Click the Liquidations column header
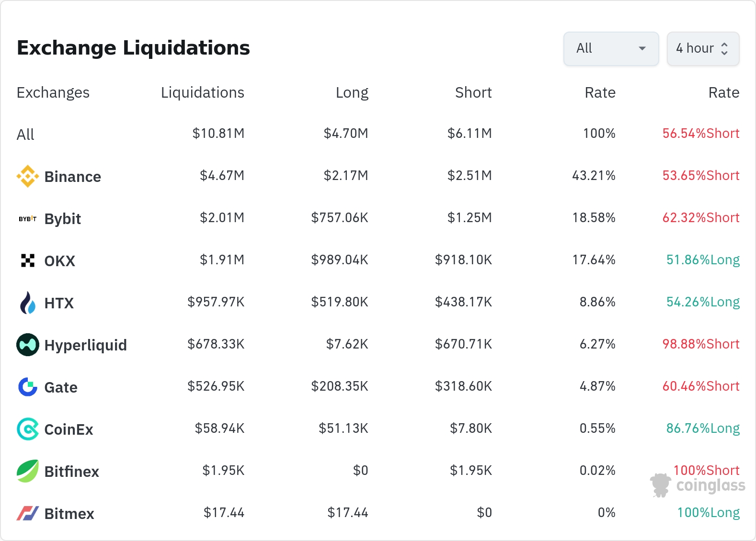 (x=202, y=92)
